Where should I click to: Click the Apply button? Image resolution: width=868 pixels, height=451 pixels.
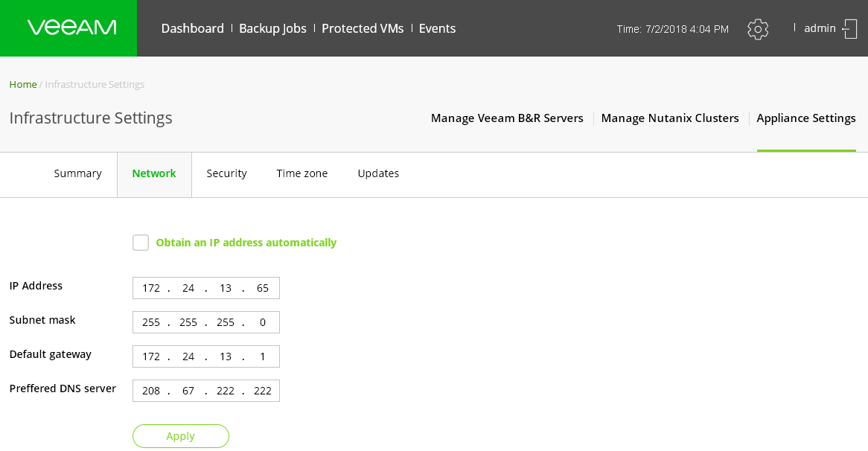pos(181,436)
